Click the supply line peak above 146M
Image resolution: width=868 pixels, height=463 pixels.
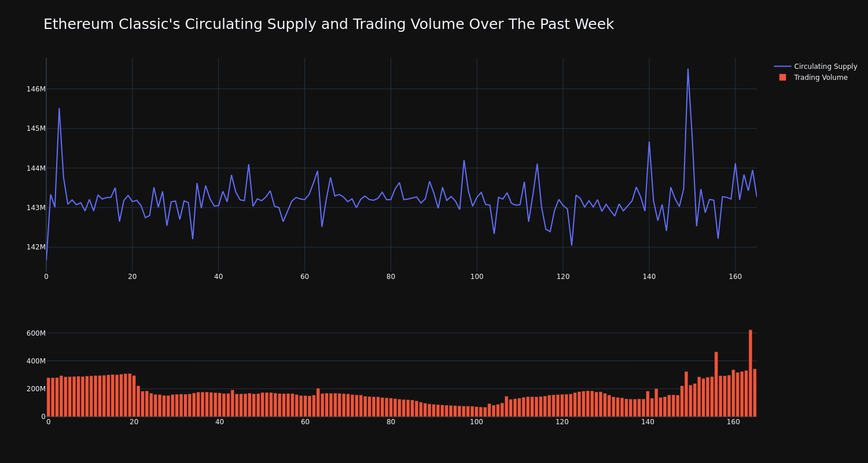(x=688, y=69)
